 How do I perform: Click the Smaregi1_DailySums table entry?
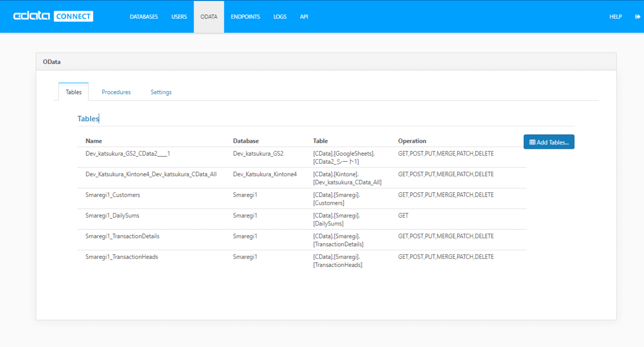[112, 215]
